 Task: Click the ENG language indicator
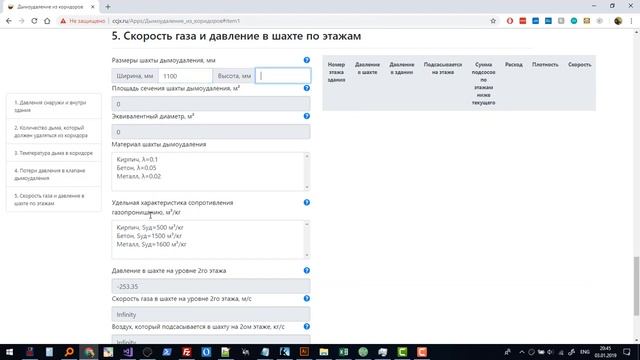click(x=585, y=352)
